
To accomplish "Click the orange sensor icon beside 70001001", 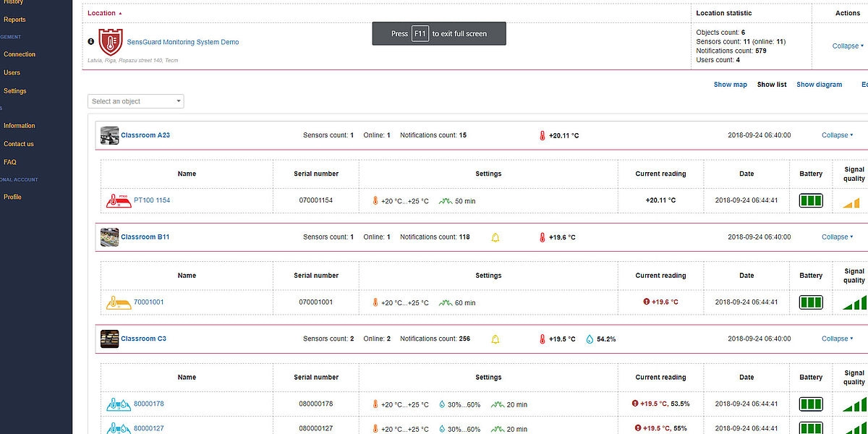I will (x=119, y=302).
